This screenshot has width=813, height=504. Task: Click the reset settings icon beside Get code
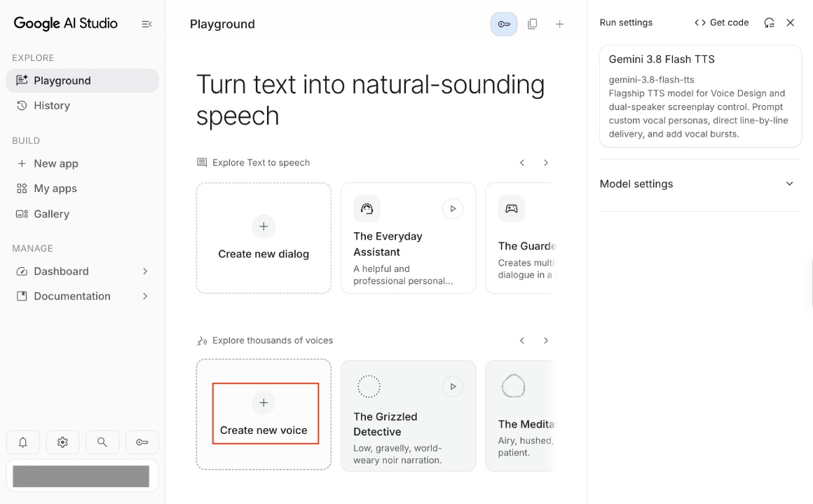[769, 22]
